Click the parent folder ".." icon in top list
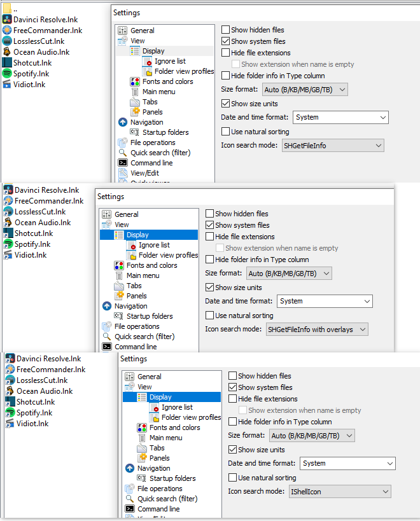 pos(7,8)
